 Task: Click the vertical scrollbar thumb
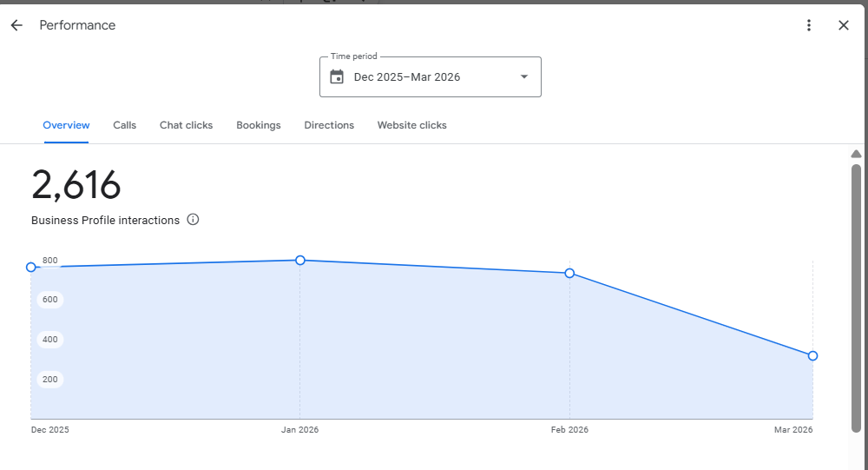[856, 298]
